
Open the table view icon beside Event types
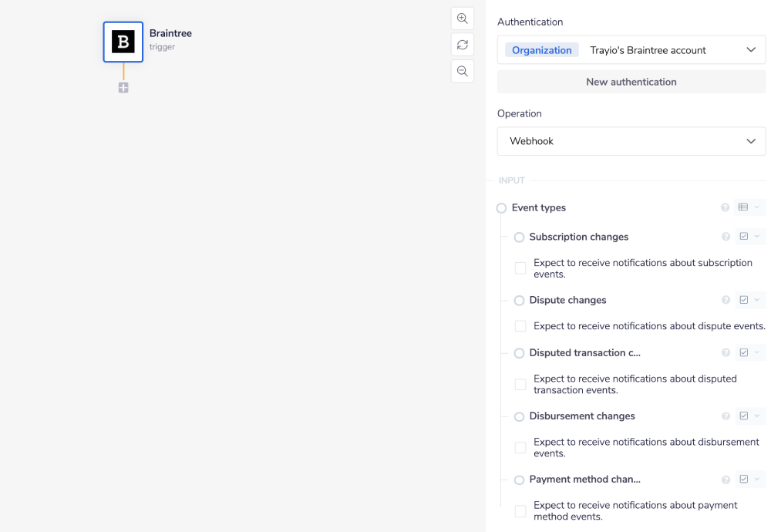tap(743, 207)
